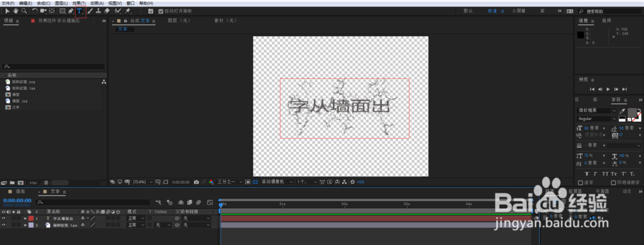Toggle the auto-open panels checkbox
The image size is (644, 245).
(x=160, y=11)
